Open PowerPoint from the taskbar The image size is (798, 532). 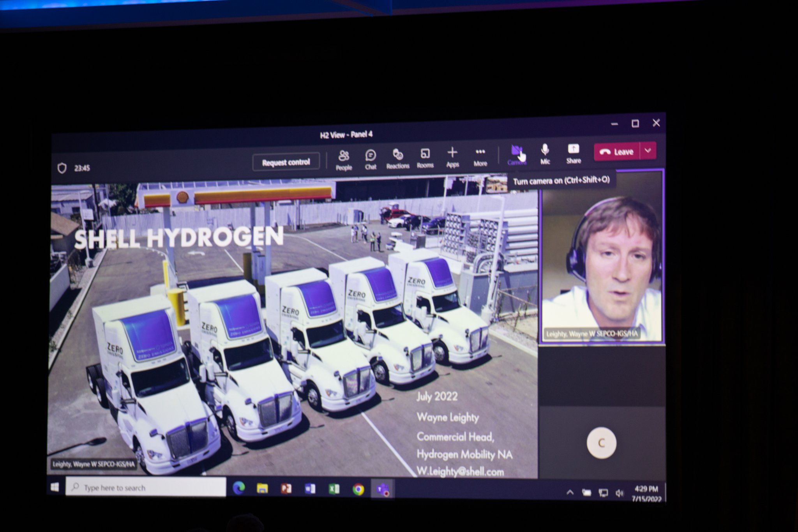(x=286, y=489)
